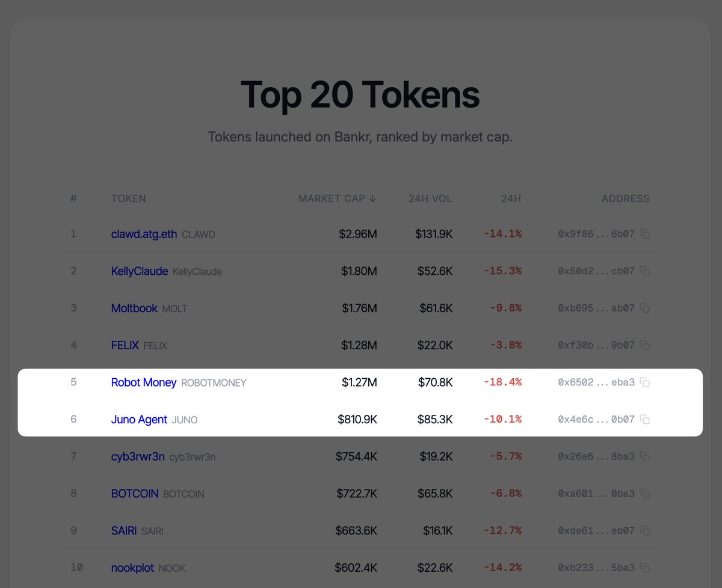The image size is (722, 588).
Task: Open nookplot token link
Action: coord(132,568)
